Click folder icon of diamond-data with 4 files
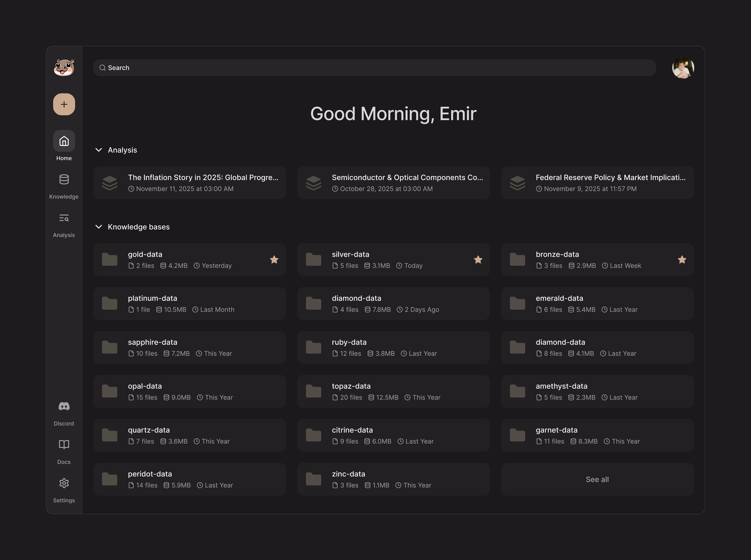Image resolution: width=751 pixels, height=560 pixels. (x=313, y=303)
